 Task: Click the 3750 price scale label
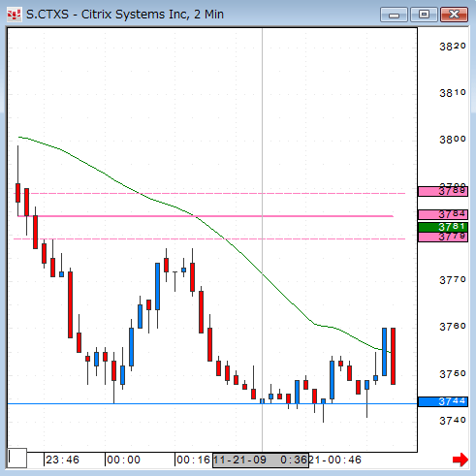click(453, 374)
